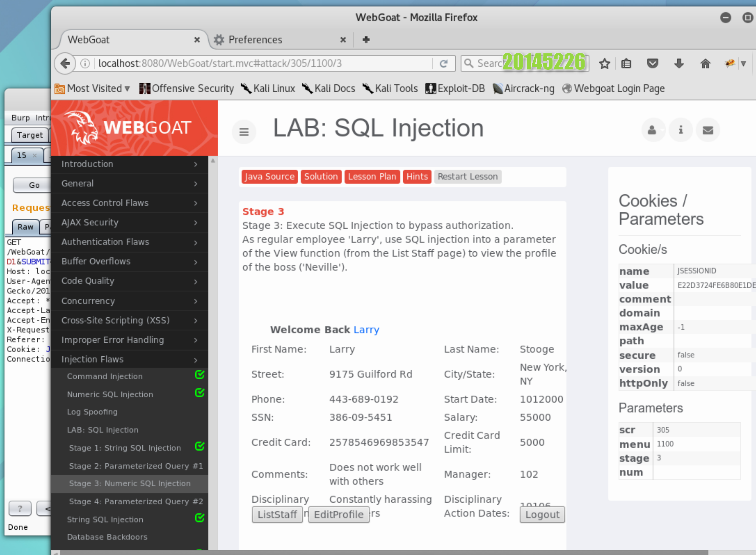Click the mail envelope icon in WebGoat header
This screenshot has height=555, width=756.
click(708, 130)
